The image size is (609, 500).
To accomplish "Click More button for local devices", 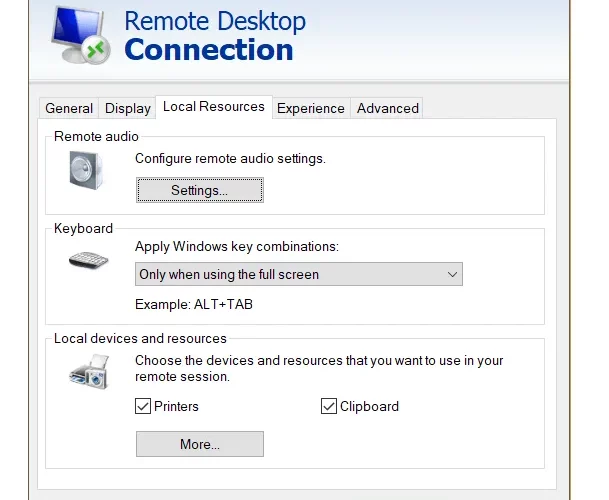I will click(200, 444).
